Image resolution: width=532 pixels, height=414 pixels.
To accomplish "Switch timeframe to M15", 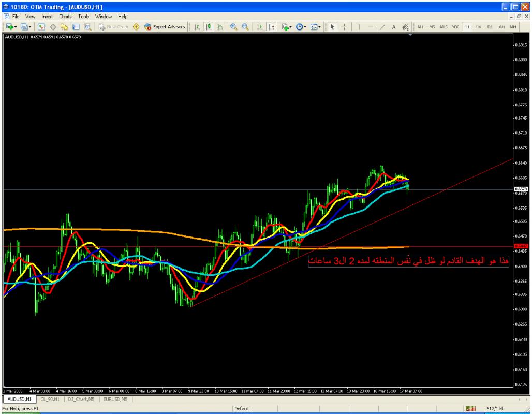I will (444, 27).
